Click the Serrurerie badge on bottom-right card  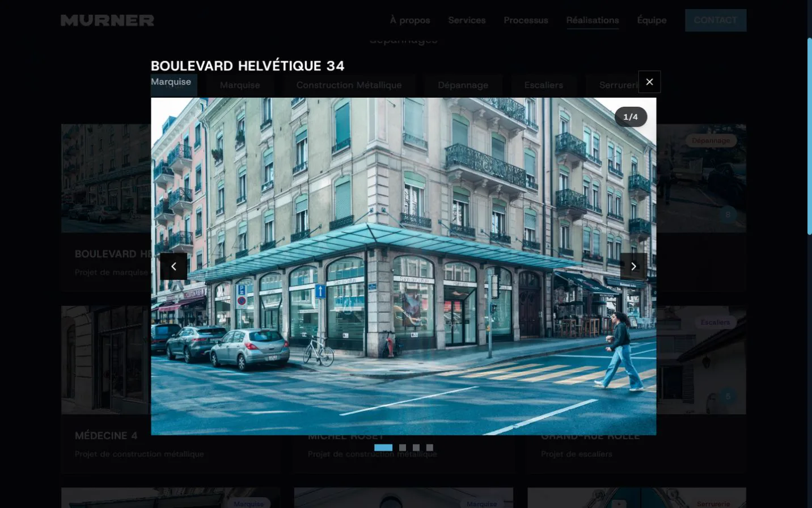point(713,503)
